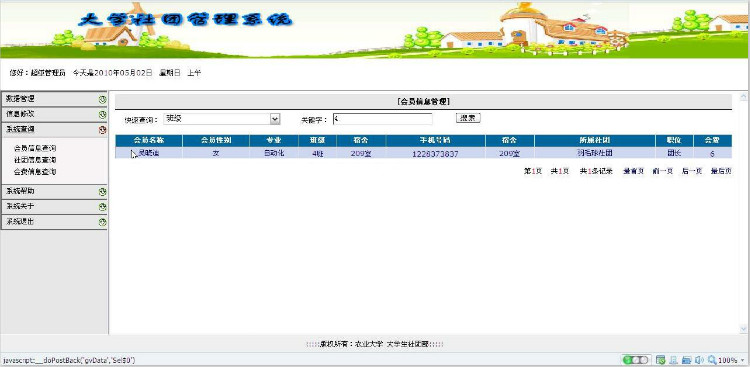Click the 关键字 keyword input field
The width and height of the screenshot is (750, 367).
[x=382, y=119]
